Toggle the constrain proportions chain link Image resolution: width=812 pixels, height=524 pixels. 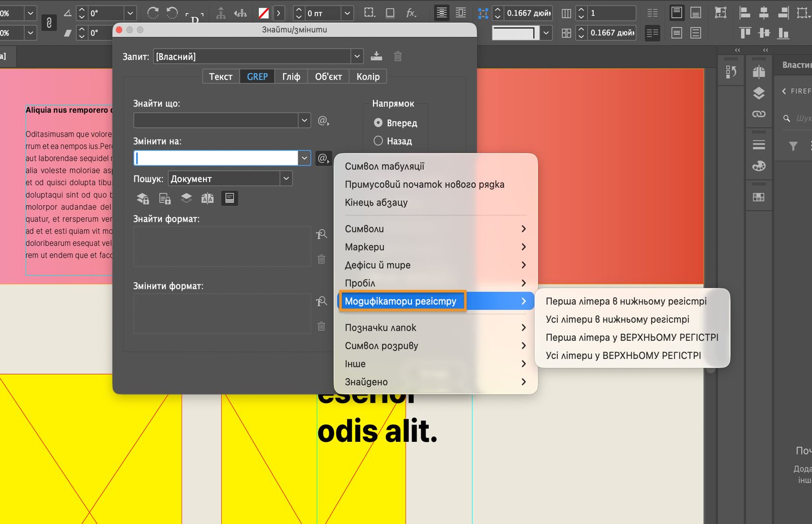pyautogui.click(x=49, y=23)
